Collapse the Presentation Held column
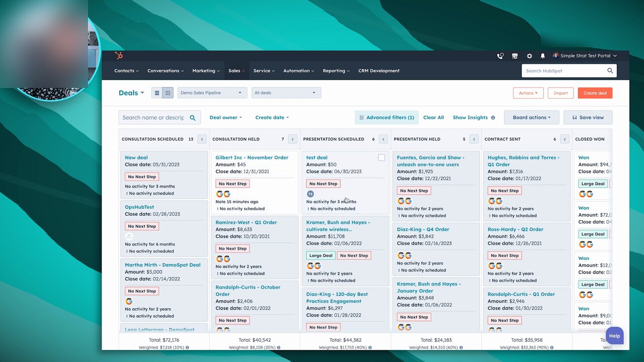The height and width of the screenshot is (362, 644). [473, 139]
